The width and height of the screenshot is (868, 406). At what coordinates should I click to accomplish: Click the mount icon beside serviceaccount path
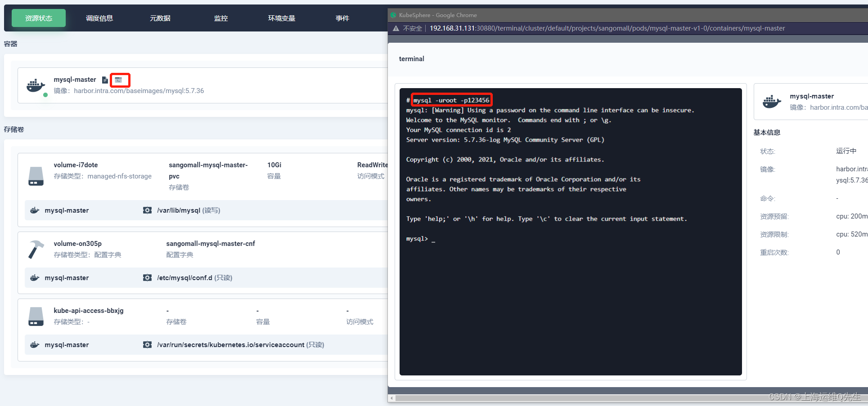(147, 345)
